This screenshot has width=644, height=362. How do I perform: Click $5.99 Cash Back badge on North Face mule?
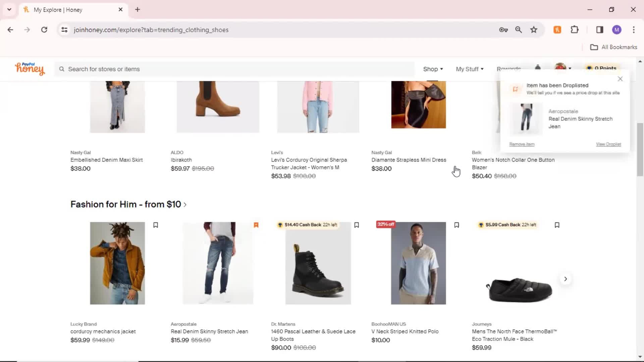click(508, 225)
